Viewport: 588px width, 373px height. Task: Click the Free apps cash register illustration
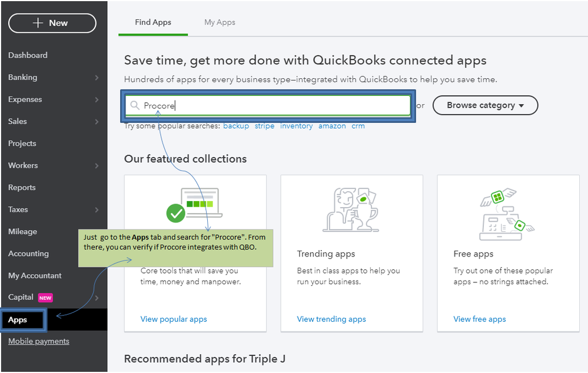click(x=503, y=214)
